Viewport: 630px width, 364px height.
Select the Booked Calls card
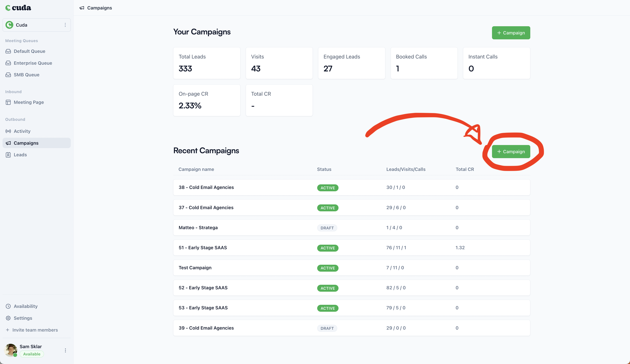point(424,63)
